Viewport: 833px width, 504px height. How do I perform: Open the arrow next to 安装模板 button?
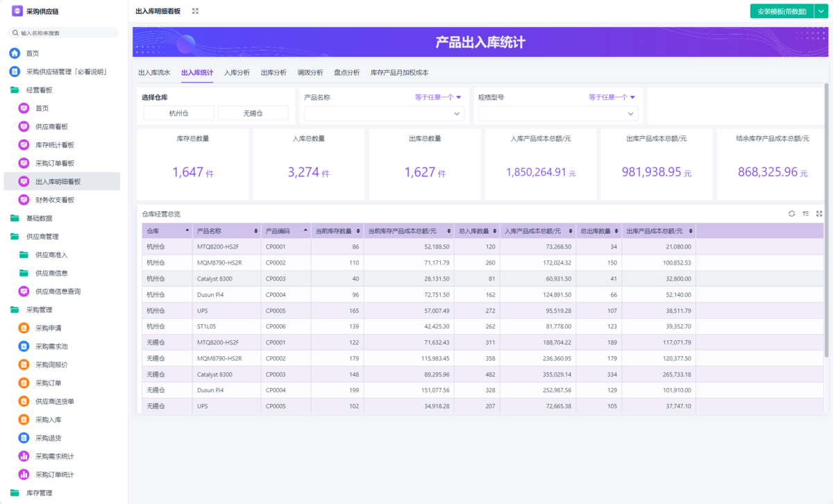point(821,11)
